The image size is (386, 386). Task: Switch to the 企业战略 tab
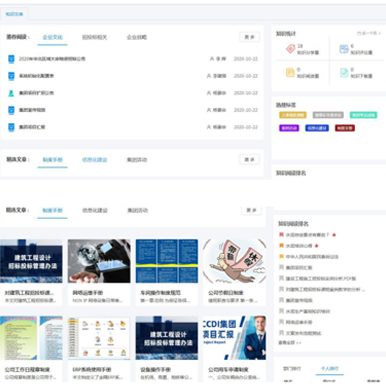(x=137, y=37)
